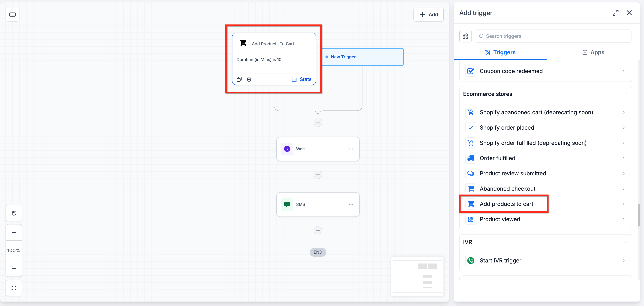Click Duration (in Mins) is 10 text

pyautogui.click(x=259, y=59)
